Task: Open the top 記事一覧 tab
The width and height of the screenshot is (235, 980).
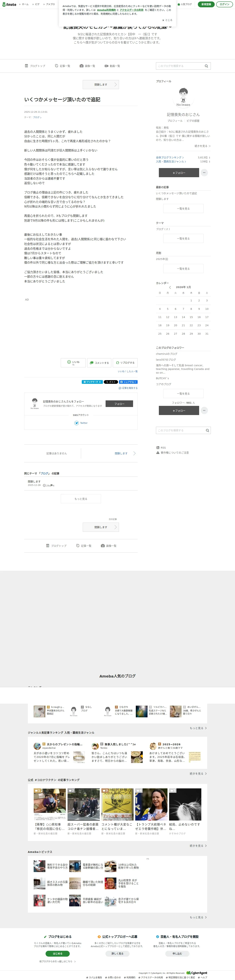Action: (62, 66)
